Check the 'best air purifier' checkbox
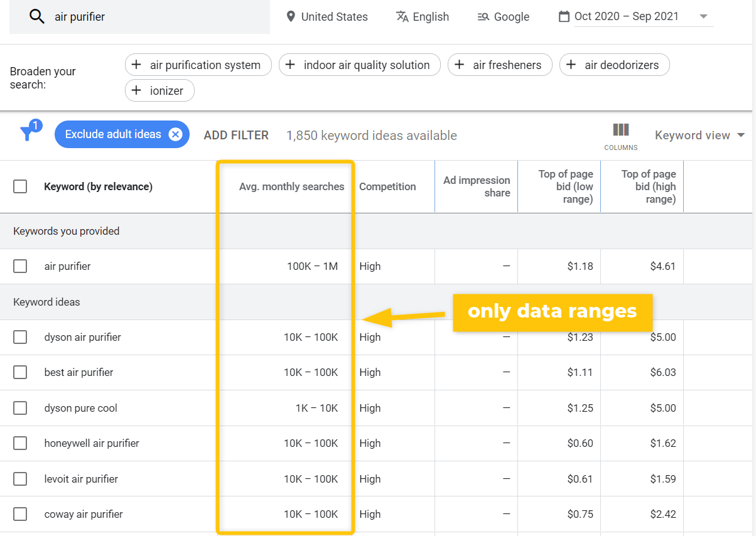Viewport: 756px width, 536px height. click(20, 372)
